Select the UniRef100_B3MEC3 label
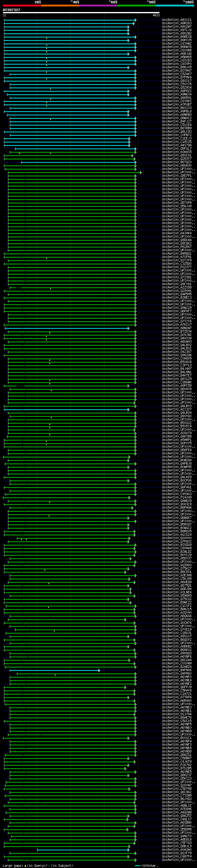 tap(177, 297)
